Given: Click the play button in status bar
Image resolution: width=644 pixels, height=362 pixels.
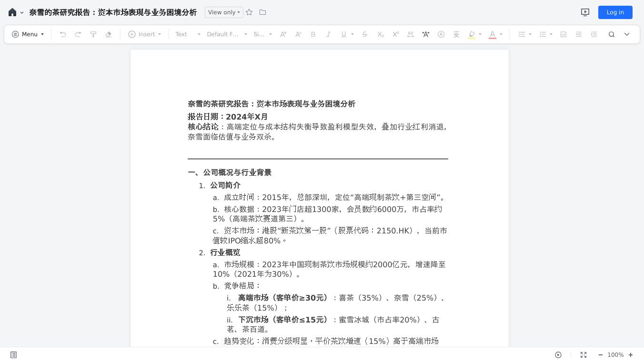Looking at the screenshot, I should click(x=558, y=355).
